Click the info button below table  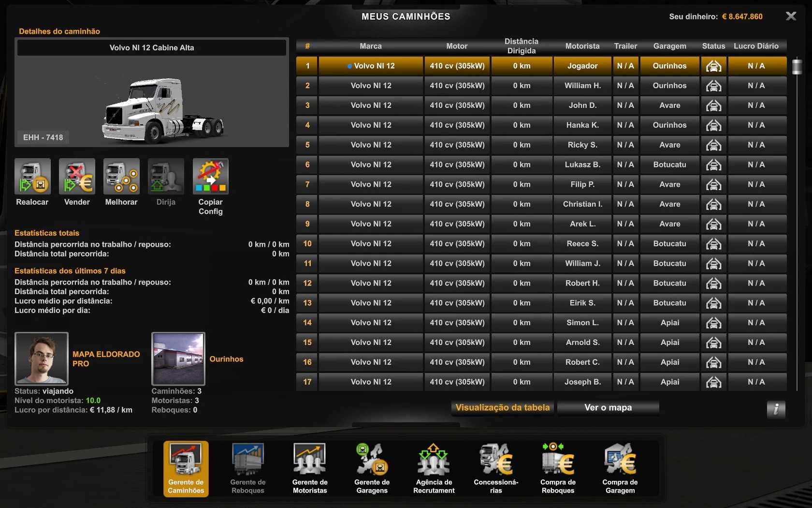tap(776, 409)
